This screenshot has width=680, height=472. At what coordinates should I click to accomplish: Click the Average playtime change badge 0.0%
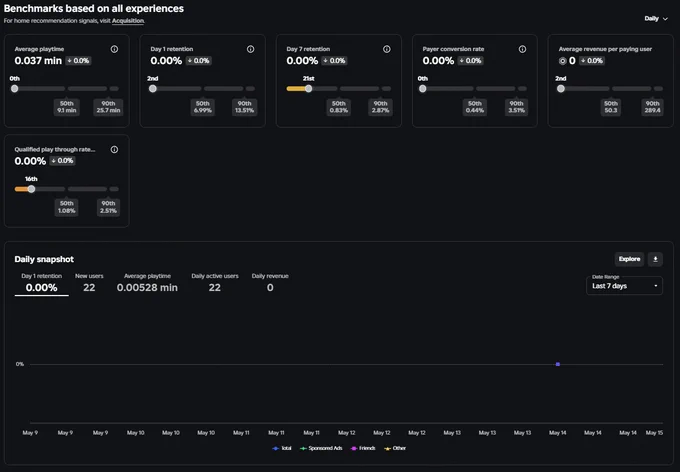pos(78,61)
